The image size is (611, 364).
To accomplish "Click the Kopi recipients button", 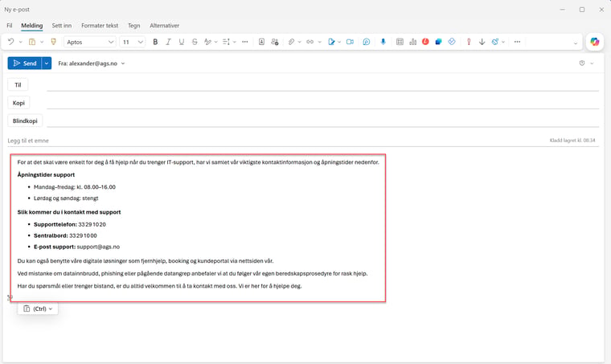I will tap(18, 103).
